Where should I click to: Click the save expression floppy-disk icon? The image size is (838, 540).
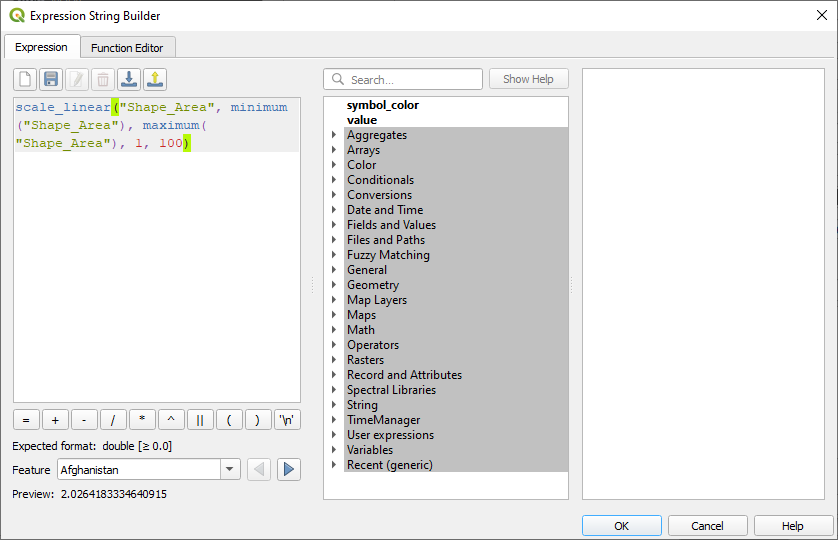pos(51,80)
